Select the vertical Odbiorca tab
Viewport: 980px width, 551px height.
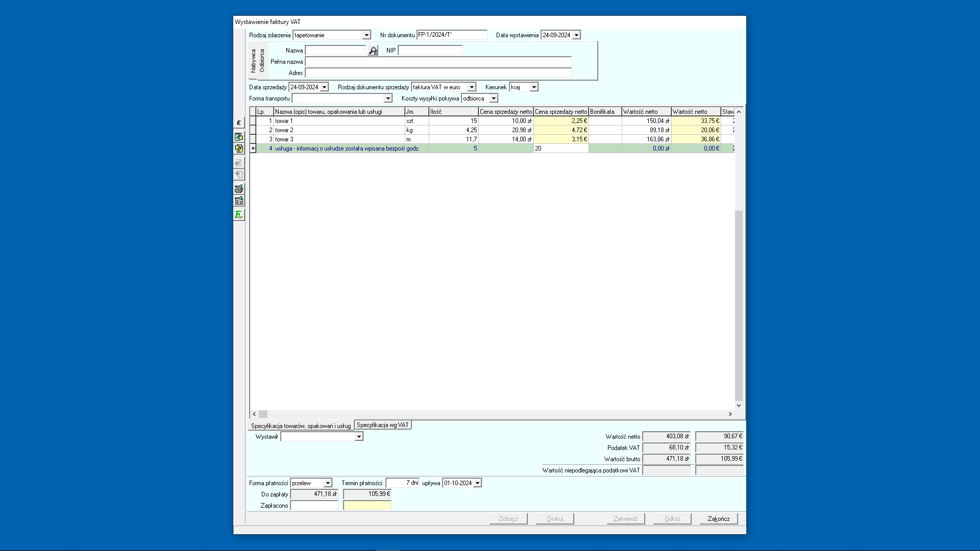point(262,61)
